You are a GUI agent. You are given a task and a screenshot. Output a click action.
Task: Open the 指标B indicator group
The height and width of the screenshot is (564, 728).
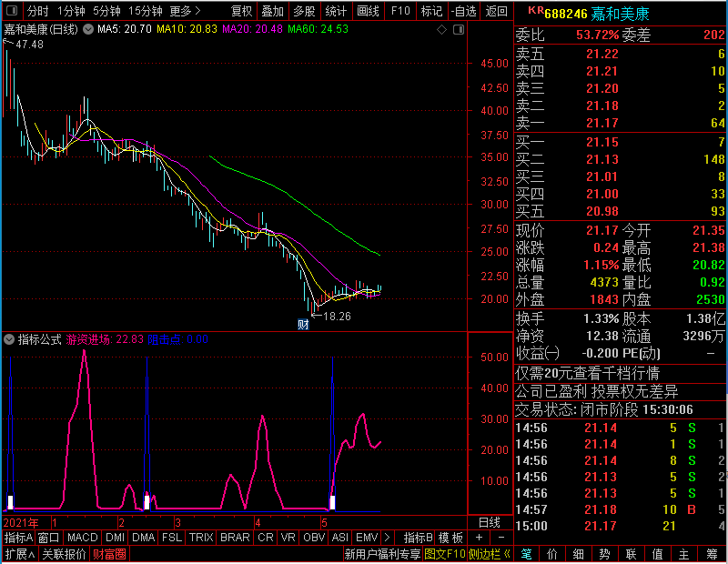pyautogui.click(x=419, y=538)
